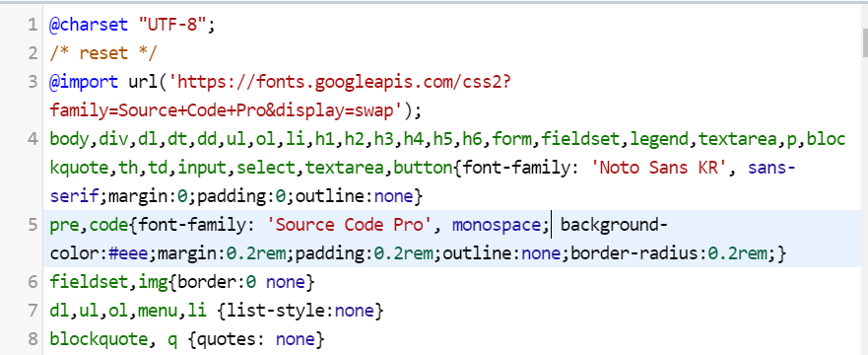Click the fieldset,img selector
Viewport: 868px width, 355px height.
click(x=108, y=282)
